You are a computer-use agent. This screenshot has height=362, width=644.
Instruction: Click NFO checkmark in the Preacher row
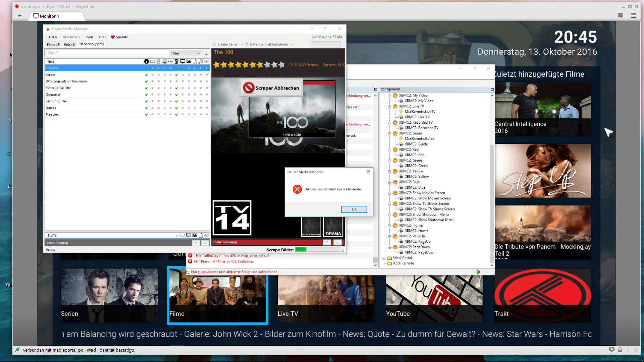pos(146,115)
